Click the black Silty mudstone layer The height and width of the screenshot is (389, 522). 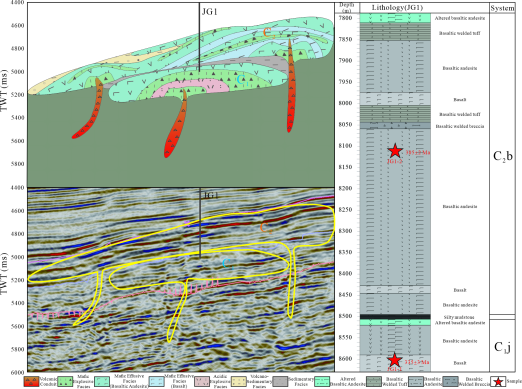[x=395, y=317]
